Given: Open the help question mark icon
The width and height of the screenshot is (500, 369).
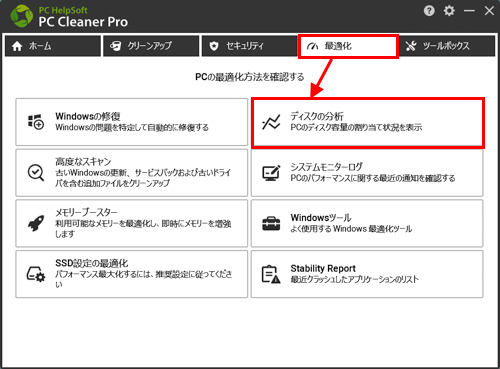Looking at the screenshot, I should 429,11.
